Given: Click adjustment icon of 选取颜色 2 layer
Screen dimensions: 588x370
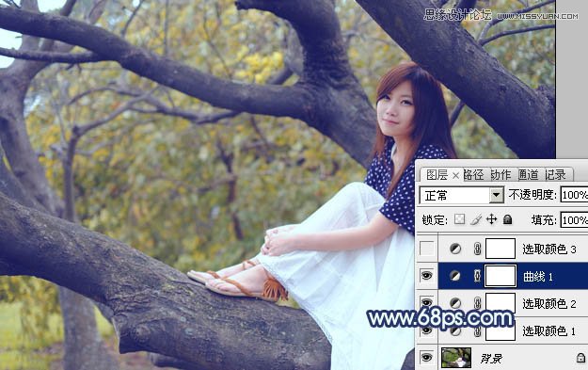Looking at the screenshot, I should click(x=455, y=303).
